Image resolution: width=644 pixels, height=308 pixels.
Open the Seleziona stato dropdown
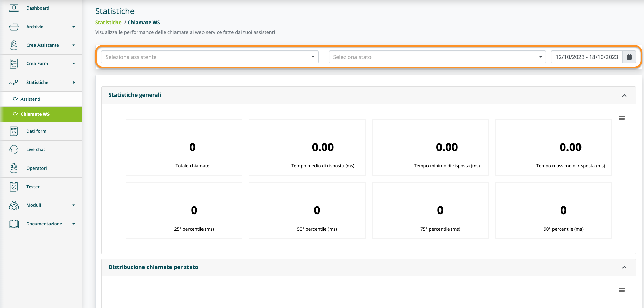click(x=437, y=57)
